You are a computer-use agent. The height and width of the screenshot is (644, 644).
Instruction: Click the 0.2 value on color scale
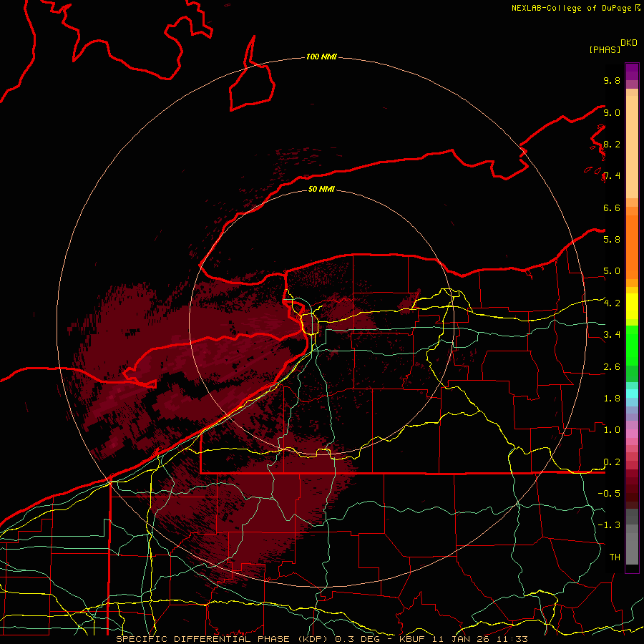(612, 462)
